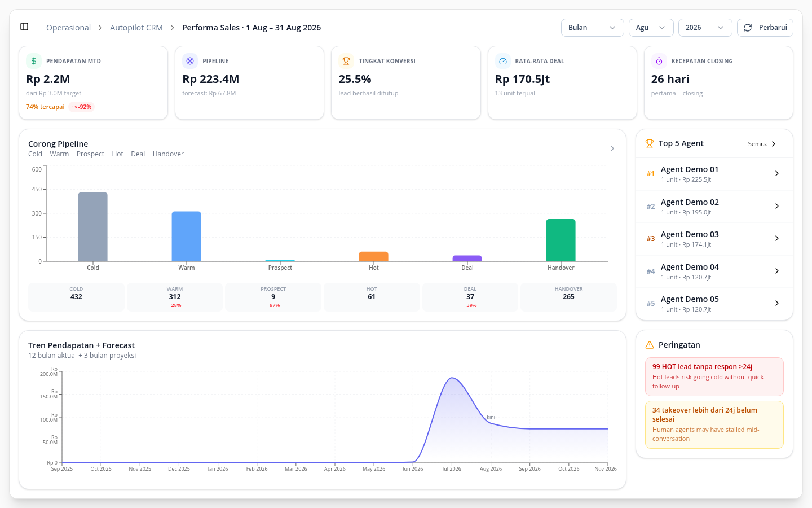Viewport: 812px width, 508px height.
Task: Click the trophy icon beside Tingkat Konversi
Action: 346,61
